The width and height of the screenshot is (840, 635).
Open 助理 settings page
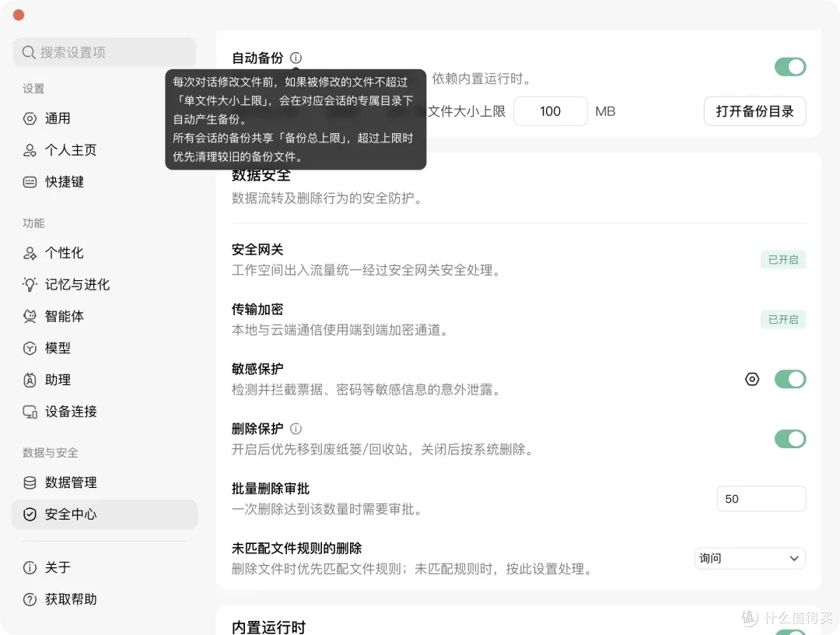(x=105, y=380)
